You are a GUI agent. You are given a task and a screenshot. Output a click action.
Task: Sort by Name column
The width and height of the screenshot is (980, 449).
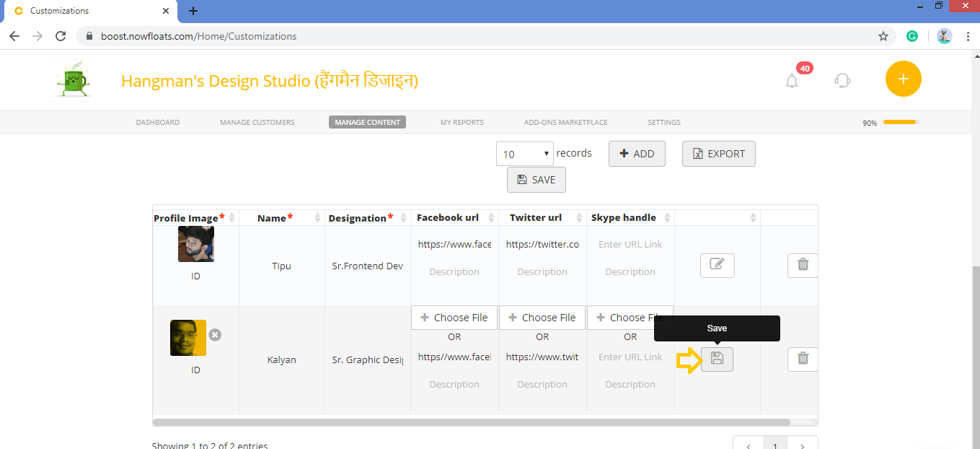(x=281, y=217)
